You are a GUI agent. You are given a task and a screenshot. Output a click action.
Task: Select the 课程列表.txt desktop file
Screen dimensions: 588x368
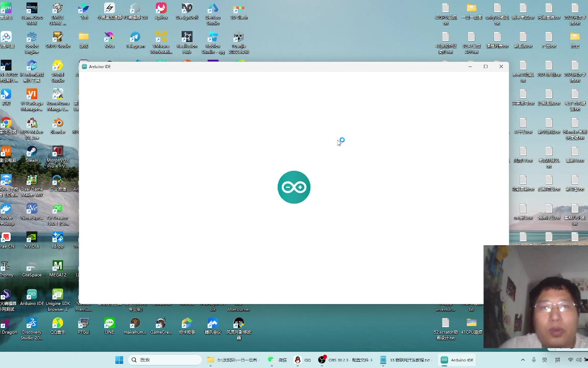[497, 40]
